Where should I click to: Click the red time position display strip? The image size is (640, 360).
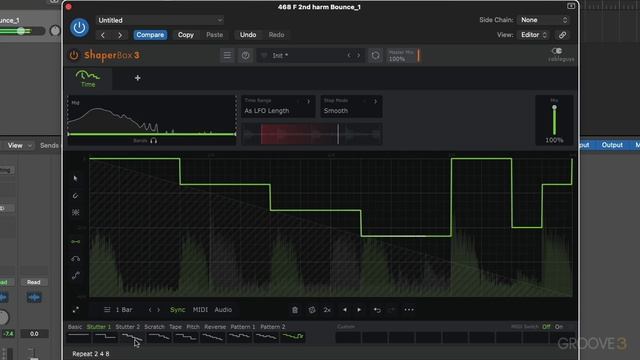(x=312, y=134)
